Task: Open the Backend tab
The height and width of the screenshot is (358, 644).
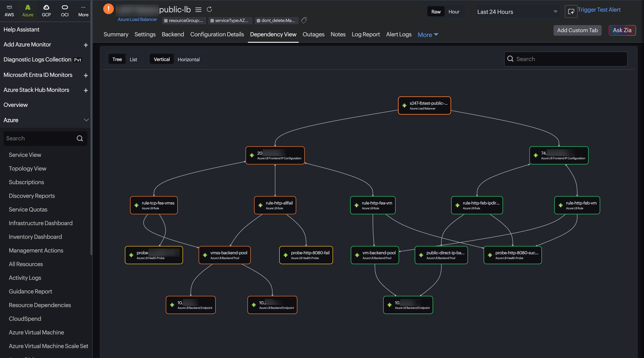Action: (173, 34)
